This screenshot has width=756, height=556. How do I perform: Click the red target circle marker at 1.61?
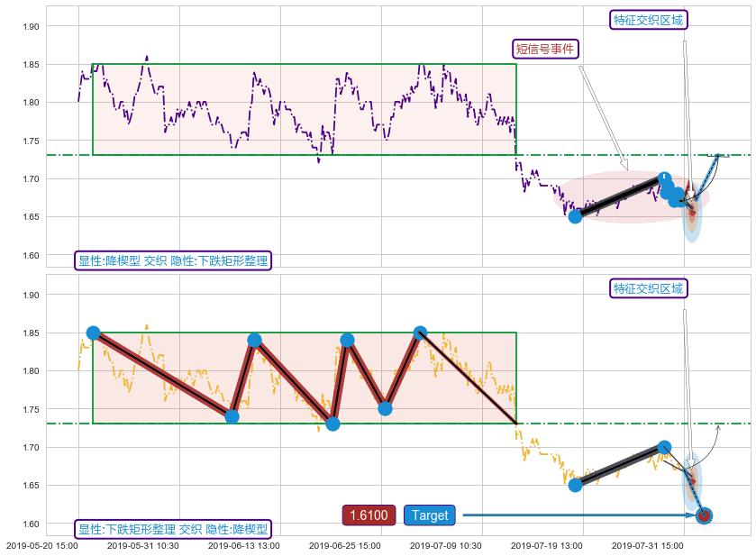[x=704, y=515]
